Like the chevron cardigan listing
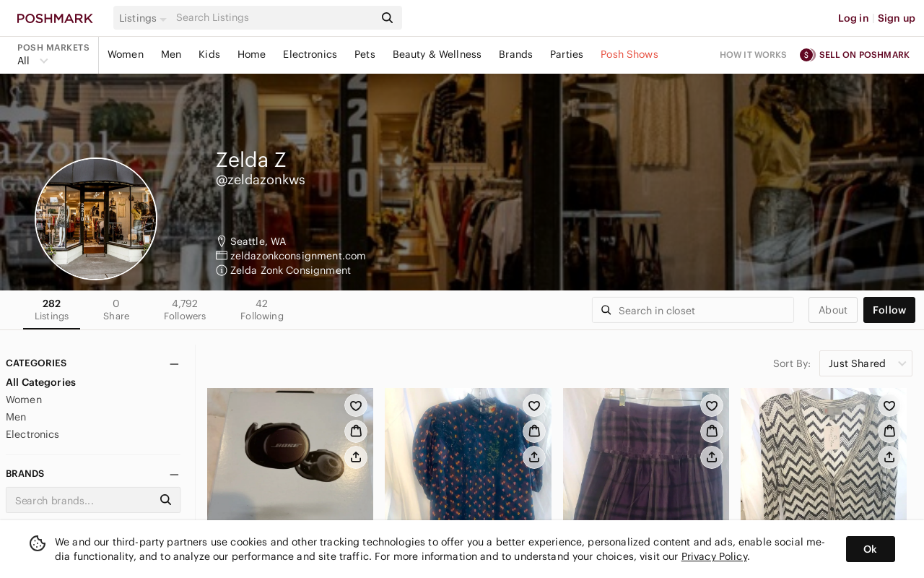The image size is (924, 578). (x=889, y=406)
